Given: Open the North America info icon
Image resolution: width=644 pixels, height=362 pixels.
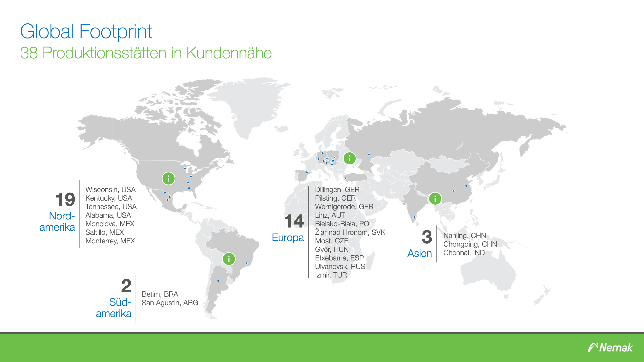Looking at the screenshot, I should click(x=168, y=178).
